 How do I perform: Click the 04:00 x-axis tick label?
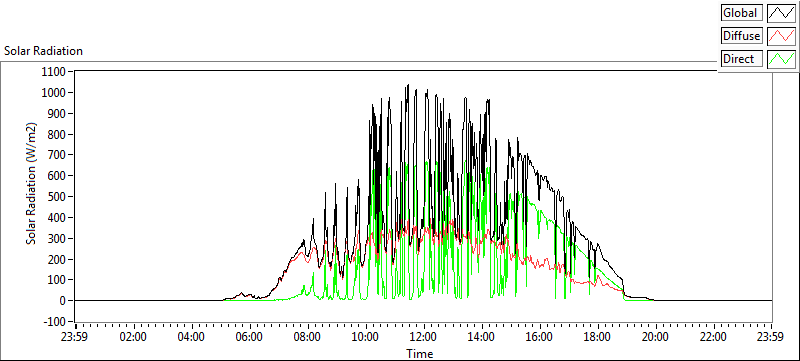pyautogui.click(x=191, y=337)
